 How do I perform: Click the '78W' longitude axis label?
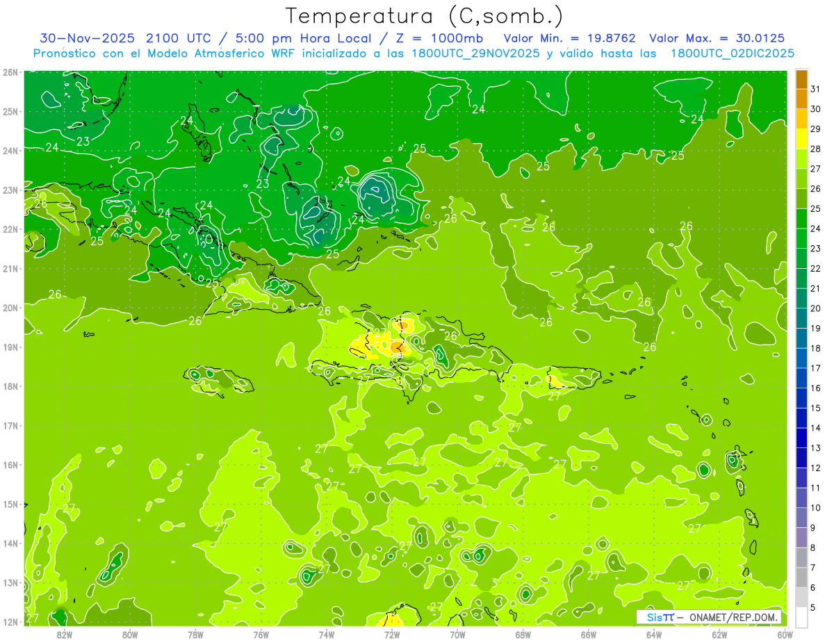pyautogui.click(x=195, y=634)
